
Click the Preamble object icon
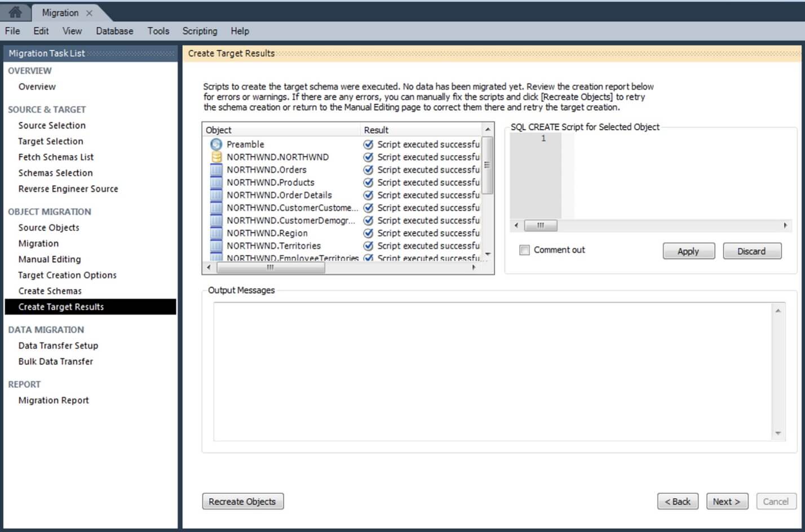tap(216, 144)
